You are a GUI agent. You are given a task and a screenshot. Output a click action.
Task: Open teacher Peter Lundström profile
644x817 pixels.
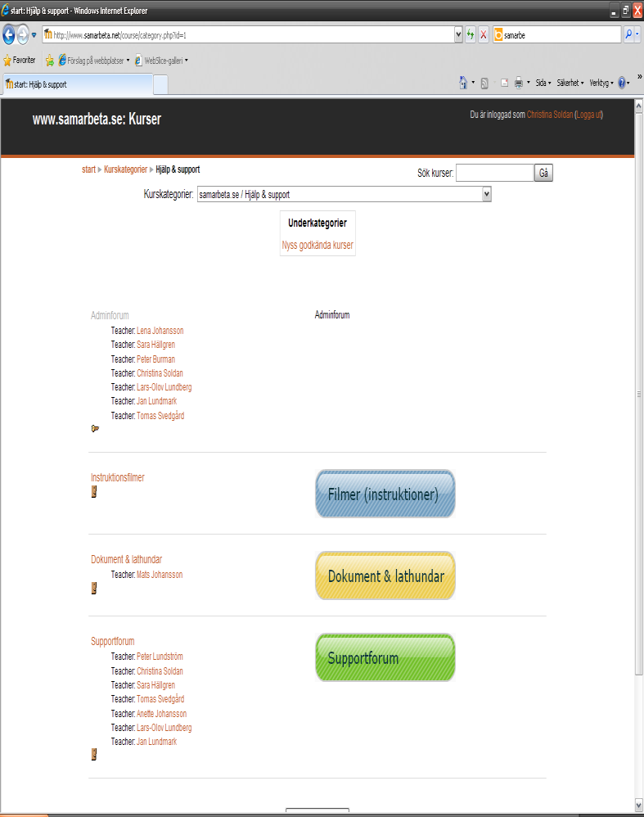click(160, 657)
